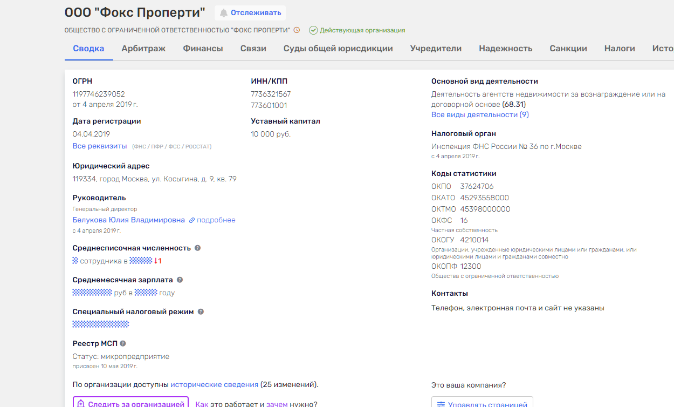Click the blurred average salary amount
The image size is (674, 407).
[x=92, y=292]
